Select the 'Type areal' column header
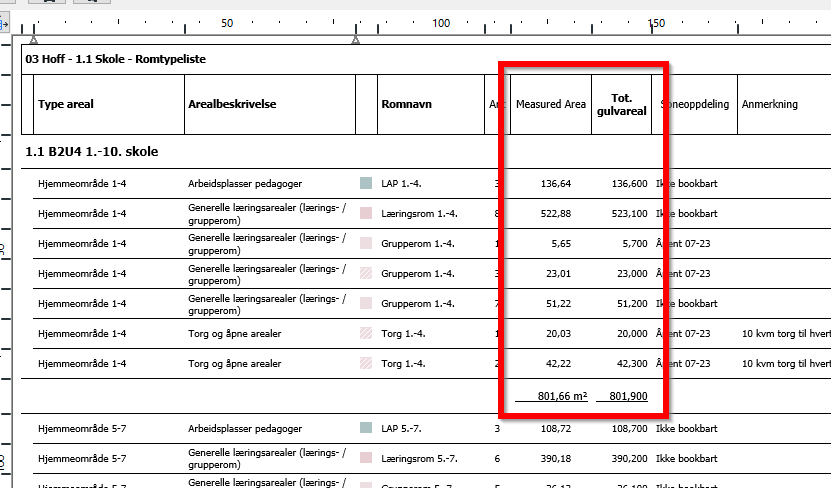 coord(66,104)
